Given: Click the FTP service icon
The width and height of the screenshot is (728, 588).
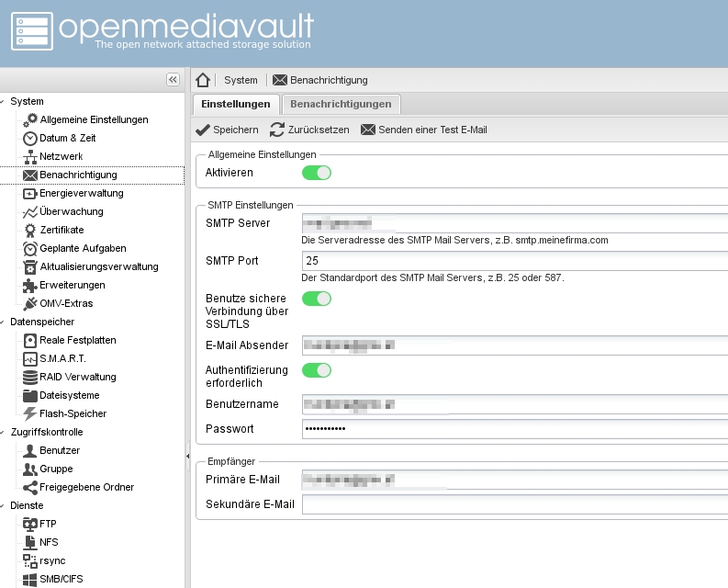Looking at the screenshot, I should coord(30,524).
